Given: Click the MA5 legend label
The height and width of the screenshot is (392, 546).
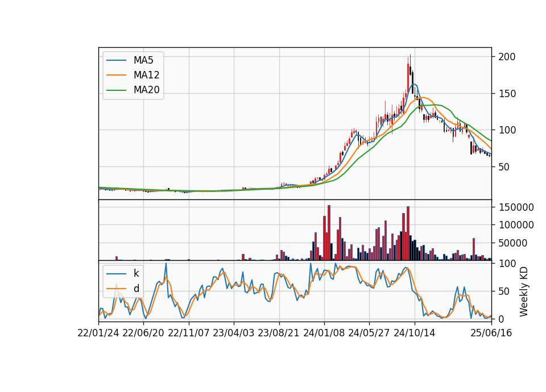Looking at the screenshot, I should pos(143,60).
